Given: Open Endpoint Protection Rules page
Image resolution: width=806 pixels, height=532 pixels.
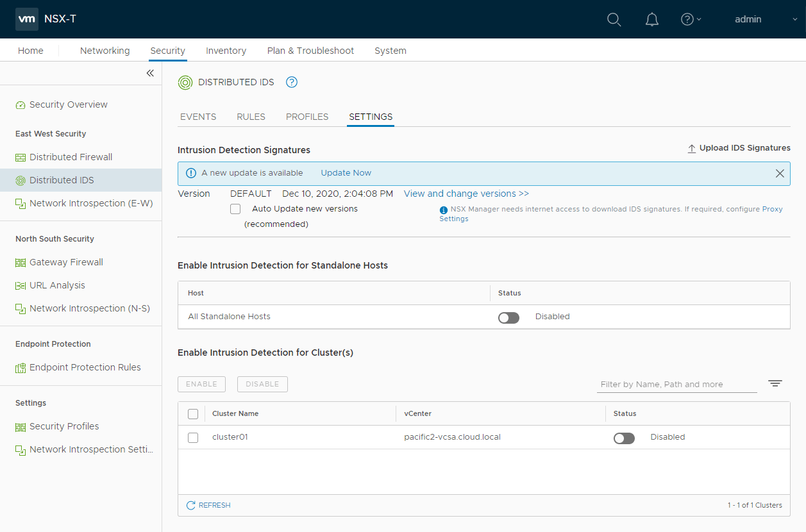Looking at the screenshot, I should click(x=85, y=367).
